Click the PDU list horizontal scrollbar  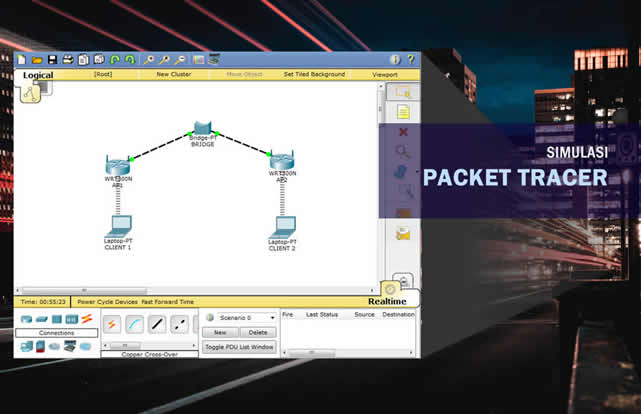coord(349,352)
